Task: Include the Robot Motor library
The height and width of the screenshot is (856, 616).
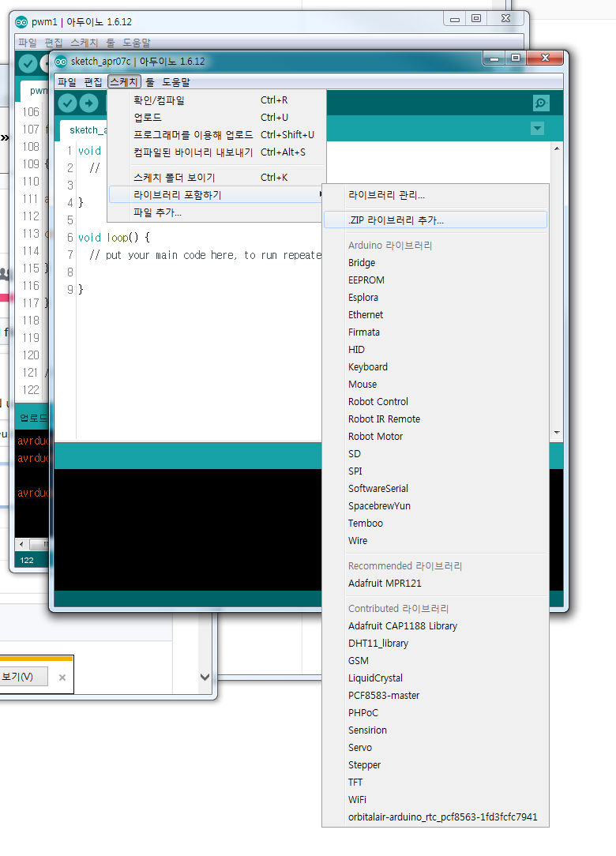Action: (435, 436)
